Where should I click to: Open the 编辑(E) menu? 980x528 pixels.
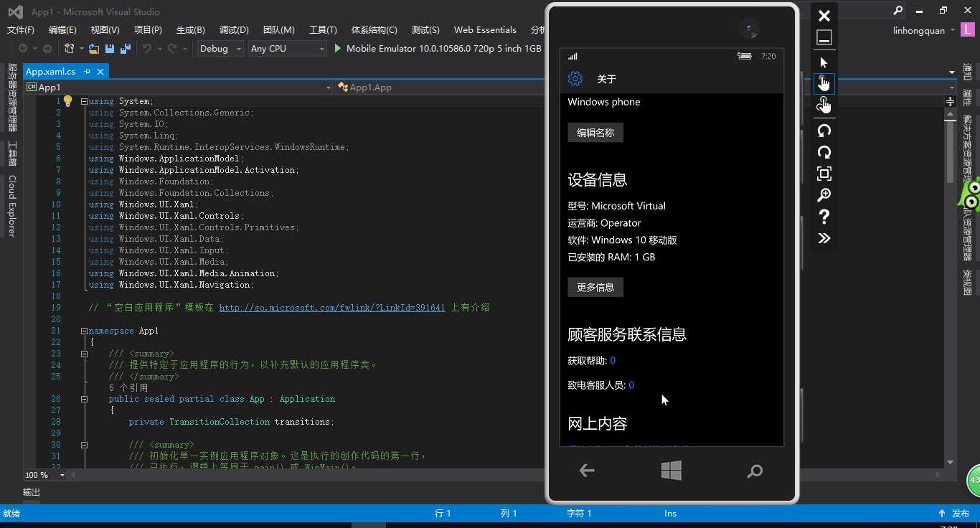pyautogui.click(x=62, y=30)
